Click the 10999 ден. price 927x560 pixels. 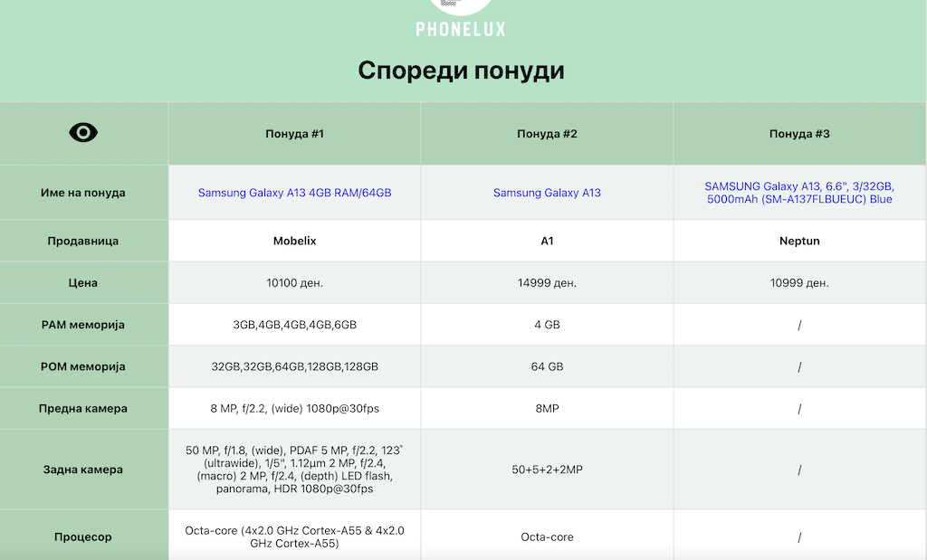coord(799,283)
